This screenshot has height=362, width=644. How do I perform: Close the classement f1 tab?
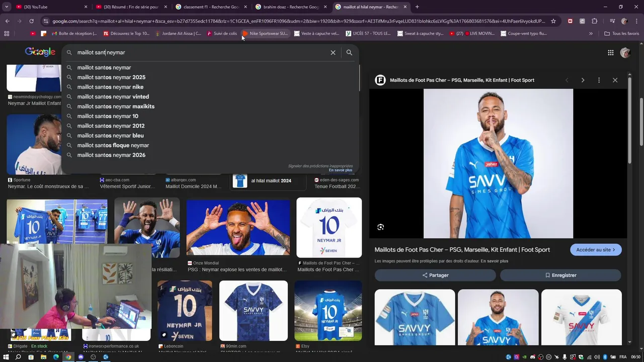245,7
